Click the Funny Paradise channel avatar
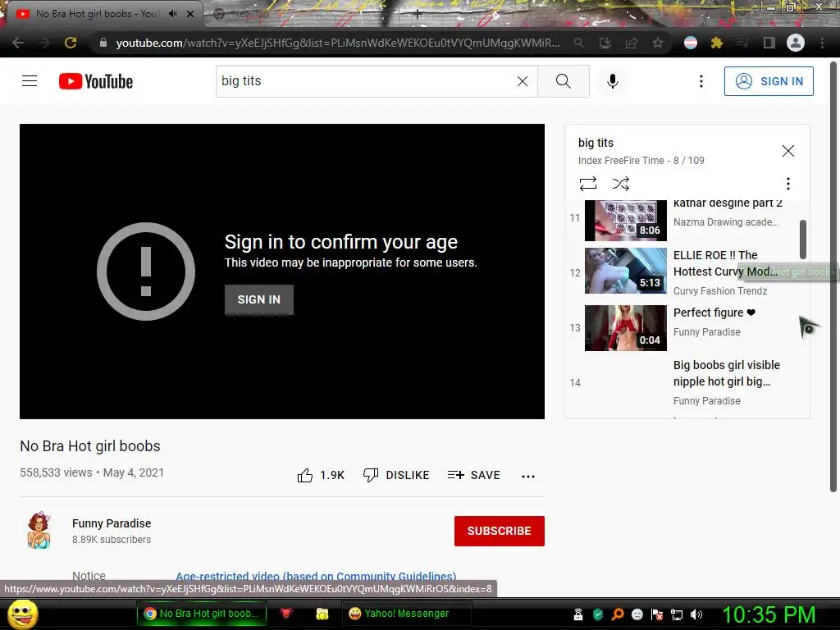 39,531
